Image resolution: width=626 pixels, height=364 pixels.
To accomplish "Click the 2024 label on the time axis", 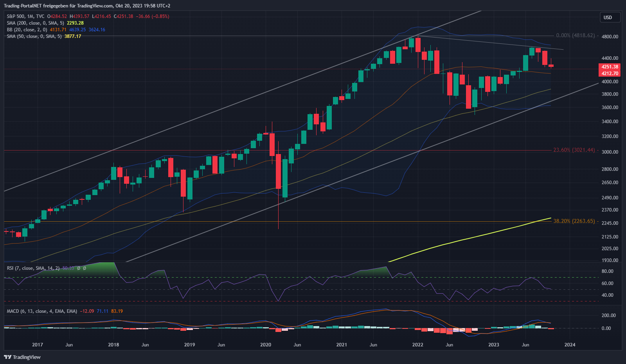I will 570,345.
